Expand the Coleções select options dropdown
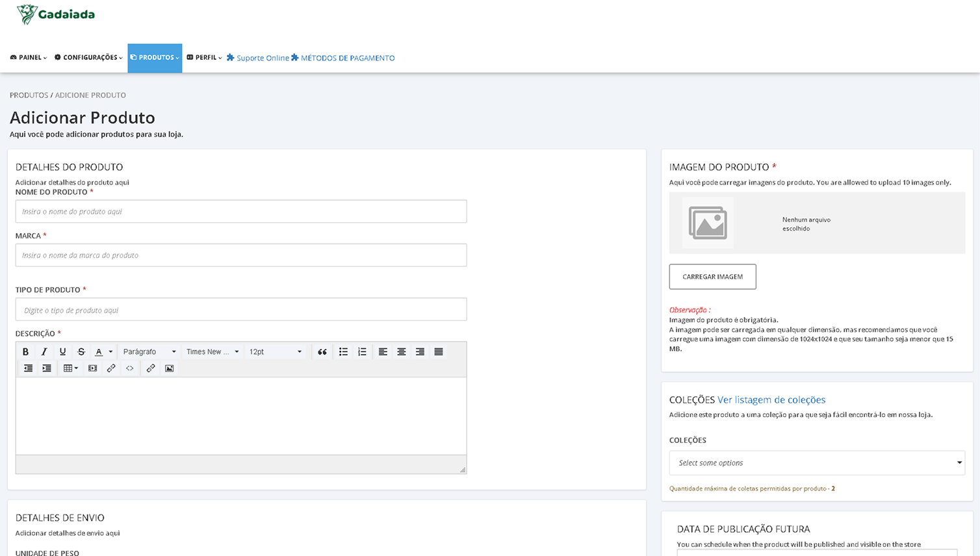Viewport: 980px width, 556px height. [x=817, y=463]
